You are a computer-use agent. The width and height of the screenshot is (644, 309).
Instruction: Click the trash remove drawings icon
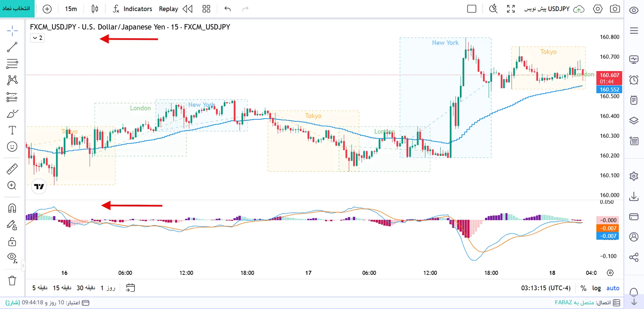pyautogui.click(x=12, y=281)
